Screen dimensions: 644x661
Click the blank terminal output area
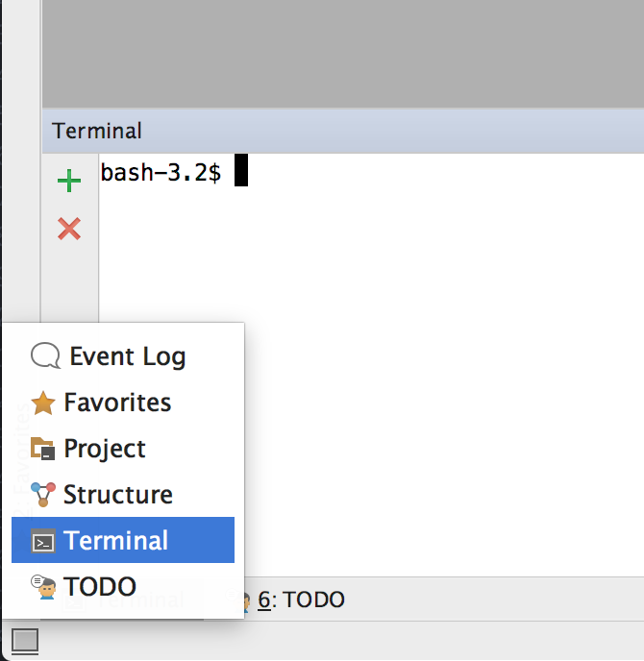click(x=443, y=379)
